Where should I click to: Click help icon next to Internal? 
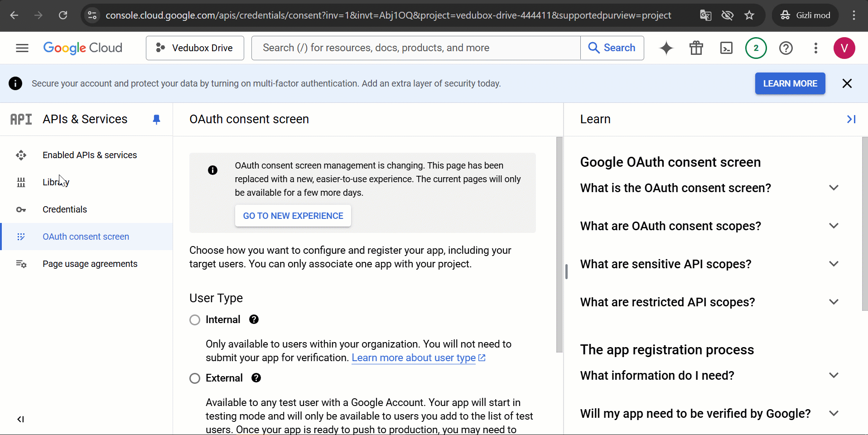(254, 319)
